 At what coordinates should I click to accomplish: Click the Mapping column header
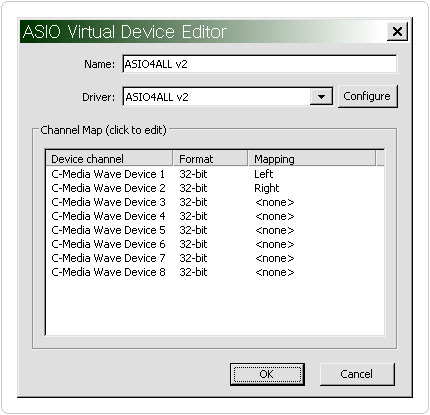tap(312, 159)
